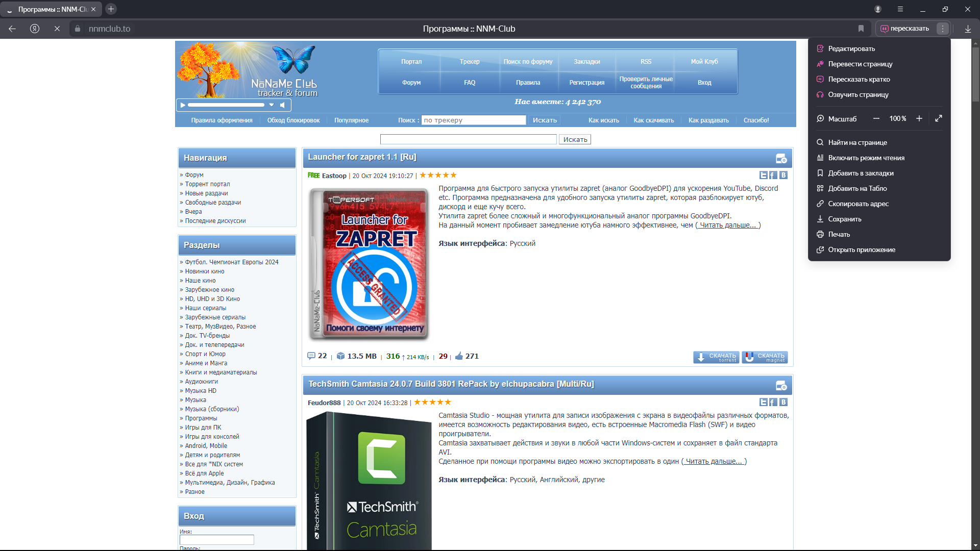Click the Искать button beside tracker search
980x551 pixels.
pyautogui.click(x=545, y=120)
